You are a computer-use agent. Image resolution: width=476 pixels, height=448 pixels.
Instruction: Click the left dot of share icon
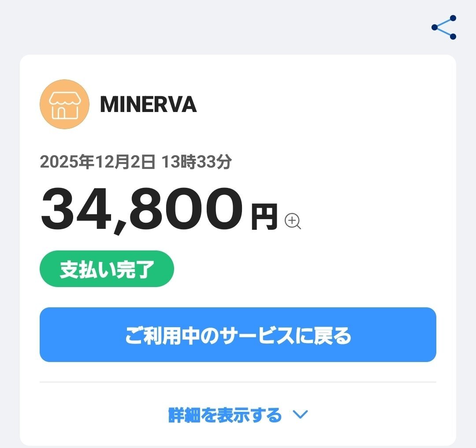coord(435,27)
